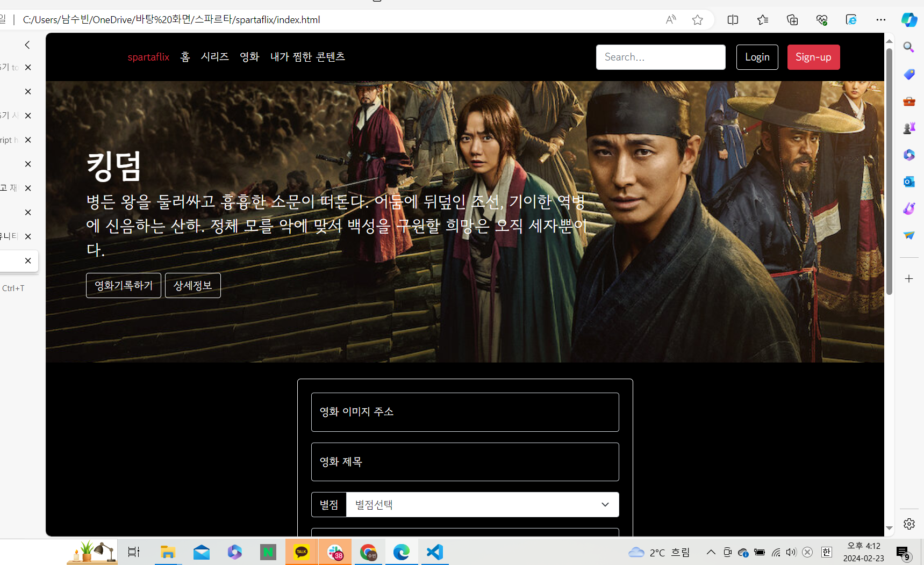The width and height of the screenshot is (924, 565).
Task: Open the taskbar weather widget
Action: [x=659, y=552]
